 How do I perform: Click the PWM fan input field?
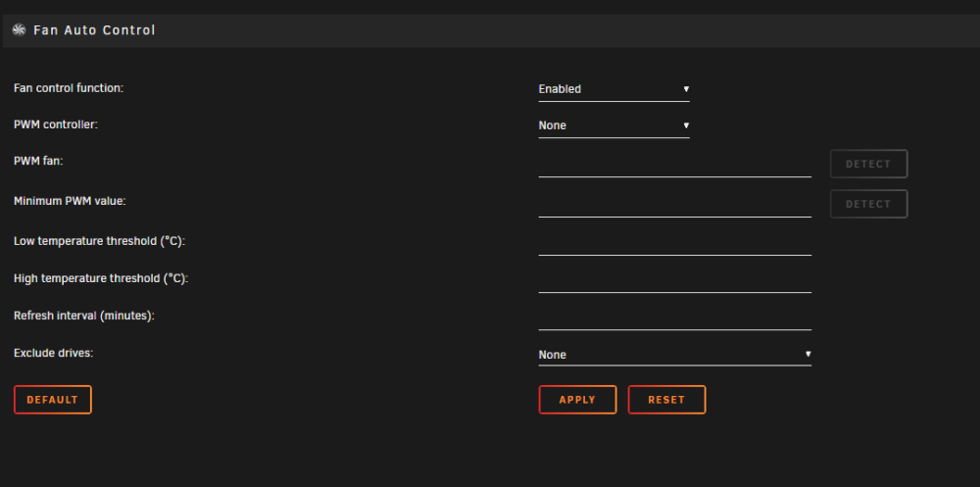pos(674,165)
